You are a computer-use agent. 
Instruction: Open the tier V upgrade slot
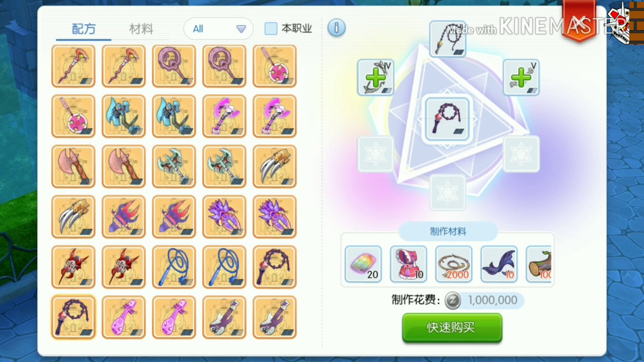(521, 77)
